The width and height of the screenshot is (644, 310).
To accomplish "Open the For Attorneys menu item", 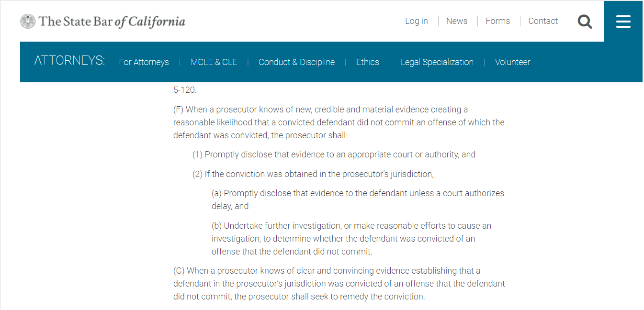I will [144, 62].
